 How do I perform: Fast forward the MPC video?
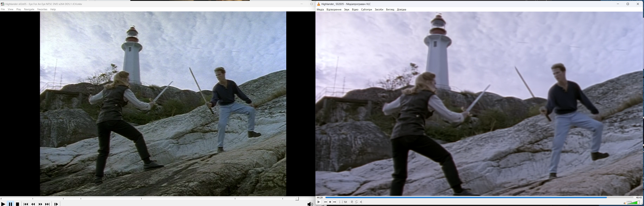click(40, 204)
